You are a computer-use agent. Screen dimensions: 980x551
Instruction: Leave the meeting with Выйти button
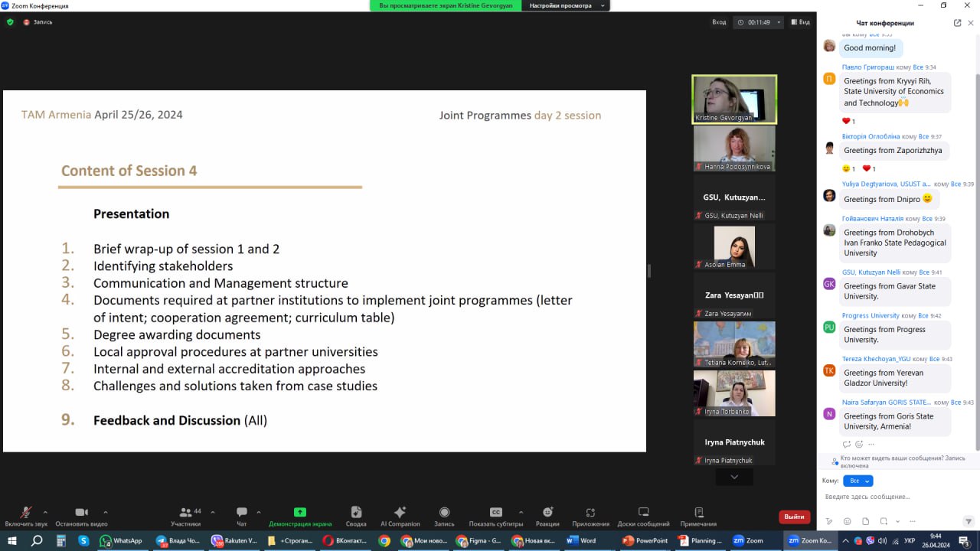(794, 517)
